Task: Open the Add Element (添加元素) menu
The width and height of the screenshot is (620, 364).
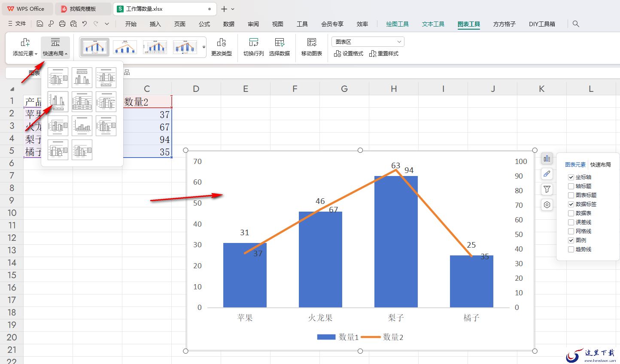Action: (25, 47)
